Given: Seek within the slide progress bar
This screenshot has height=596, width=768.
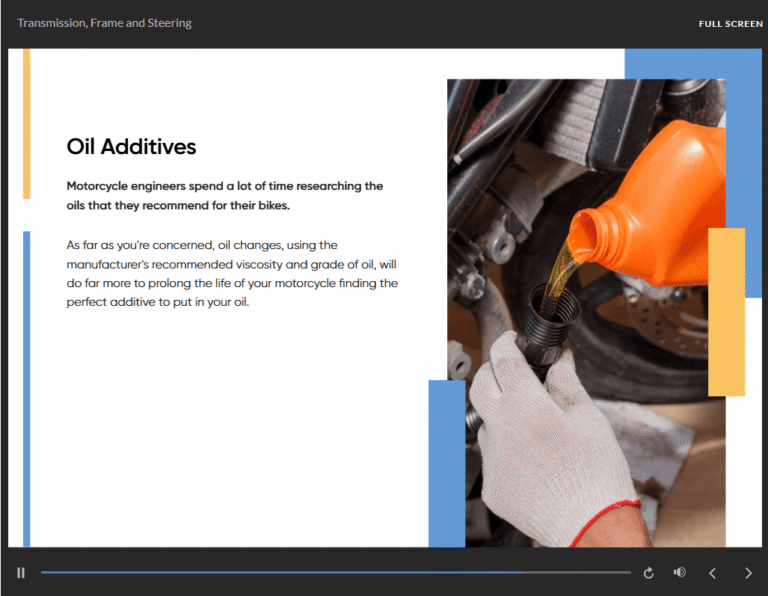Looking at the screenshot, I should [x=336, y=572].
